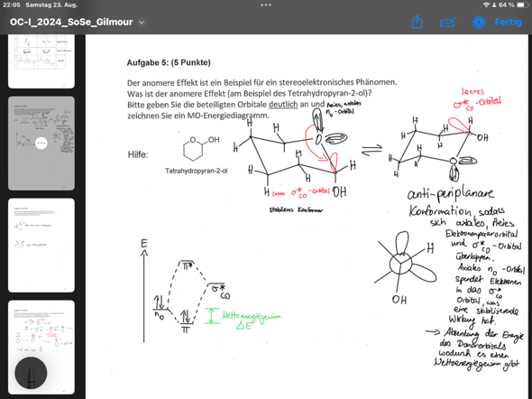Open the document title OC-I_2024_SoSe_Gilmour menu
The image size is (532, 399).
[71, 22]
